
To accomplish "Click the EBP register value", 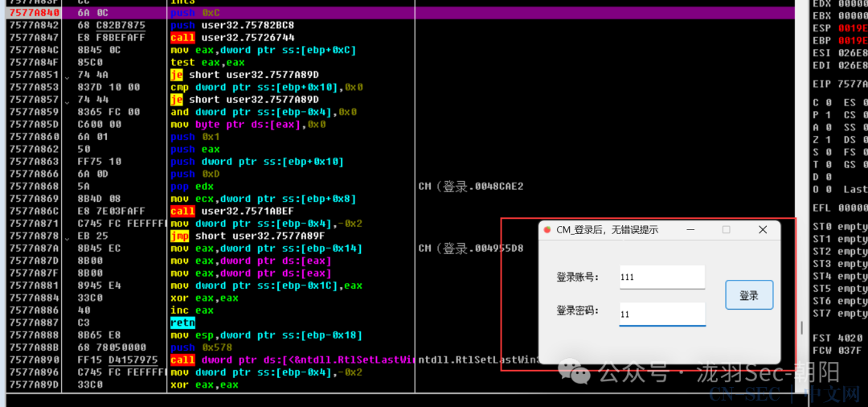I will [853, 40].
